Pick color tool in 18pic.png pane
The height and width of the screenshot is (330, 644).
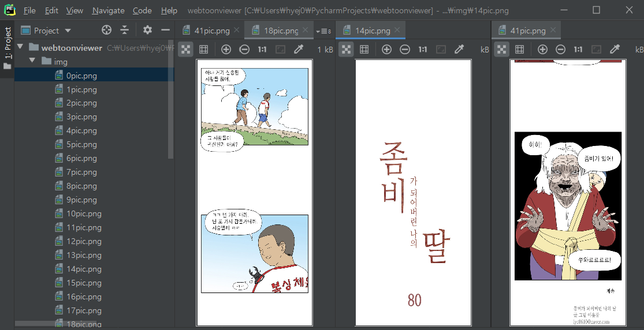pyautogui.click(x=299, y=50)
